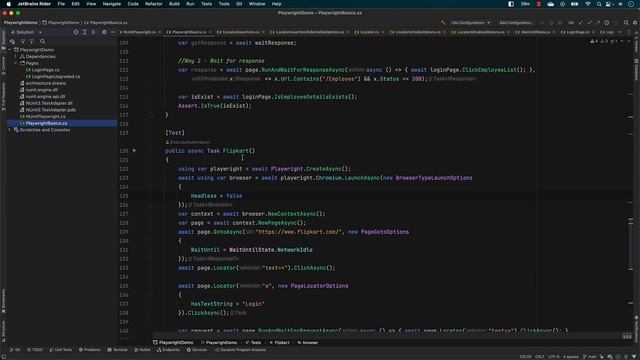Viewport: 640px width, 360px height.
Task: Select LoginPage.cs in the solution tree
Action: (45, 70)
